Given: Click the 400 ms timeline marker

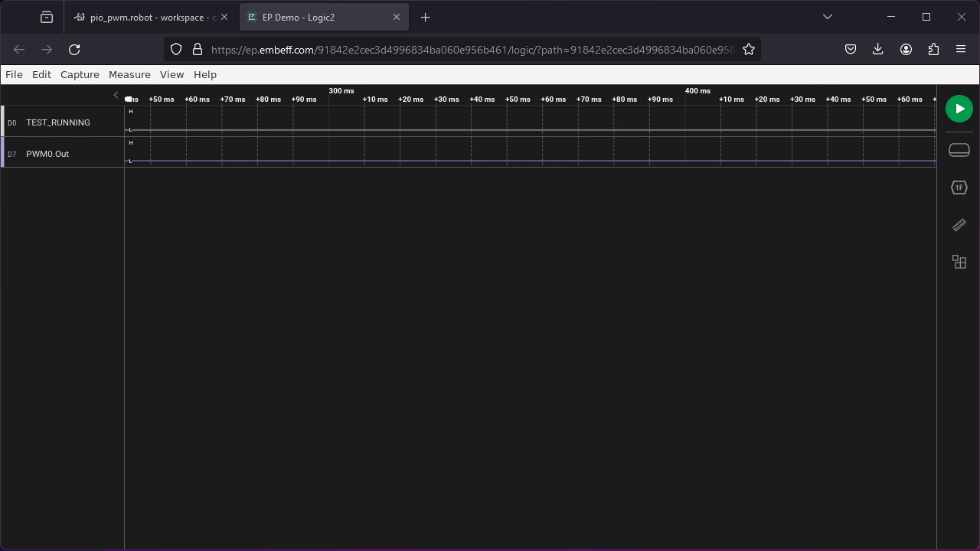Looking at the screenshot, I should 697,91.
